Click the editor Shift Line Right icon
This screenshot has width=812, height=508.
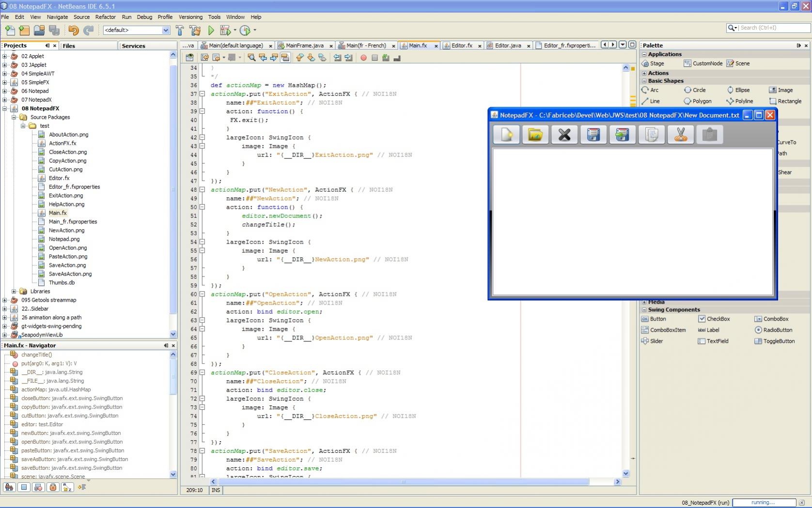point(348,58)
